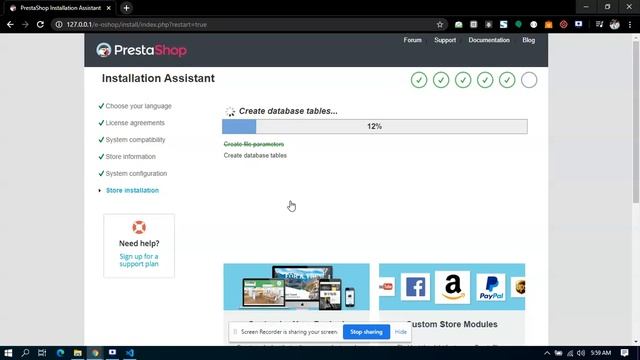Open a new browser tab
Viewport: 640px width, 360px height.
(x=127, y=8)
